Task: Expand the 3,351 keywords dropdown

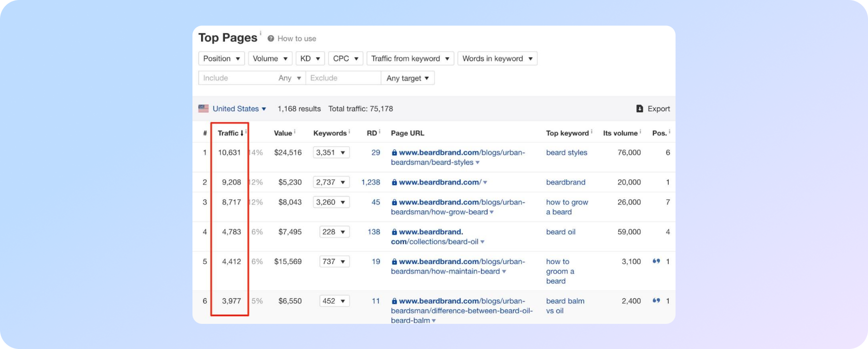Action: (x=331, y=153)
